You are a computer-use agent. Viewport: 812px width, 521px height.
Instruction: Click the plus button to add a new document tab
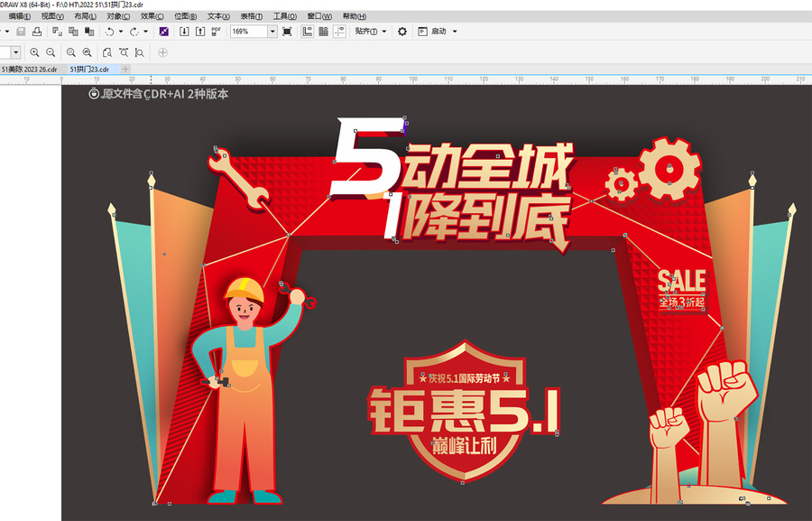(125, 69)
